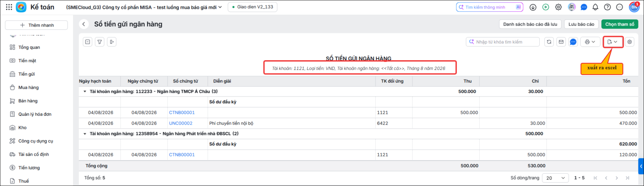This screenshot has height=186, width=644.
Task: Click the refresh report icon
Action: (x=549, y=42)
